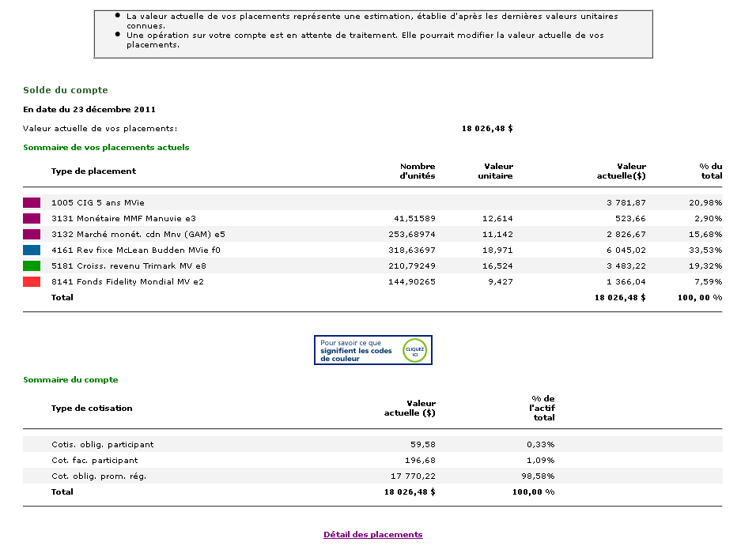Click the Nombre d'unités column header
Screen dimensions: 756x546
(417, 171)
